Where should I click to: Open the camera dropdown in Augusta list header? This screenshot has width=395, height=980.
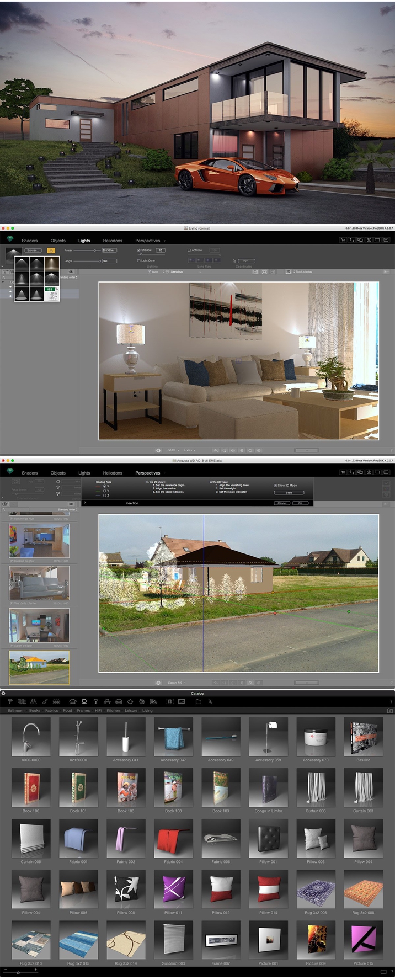tap(6, 504)
